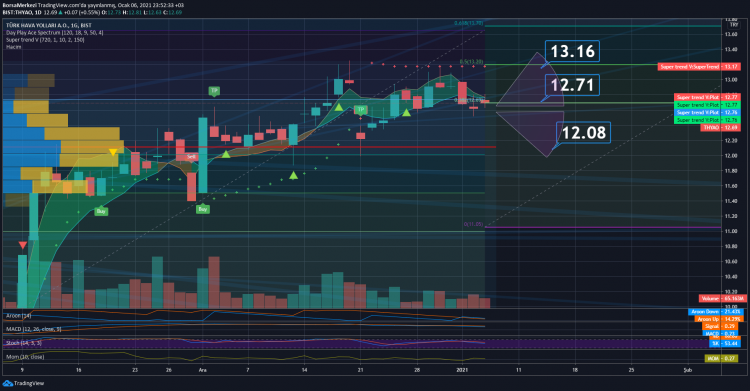This screenshot has height=391, width=750.
Task: Click the Super trend V:SuperTrend 13.17 label
Action: [699, 67]
